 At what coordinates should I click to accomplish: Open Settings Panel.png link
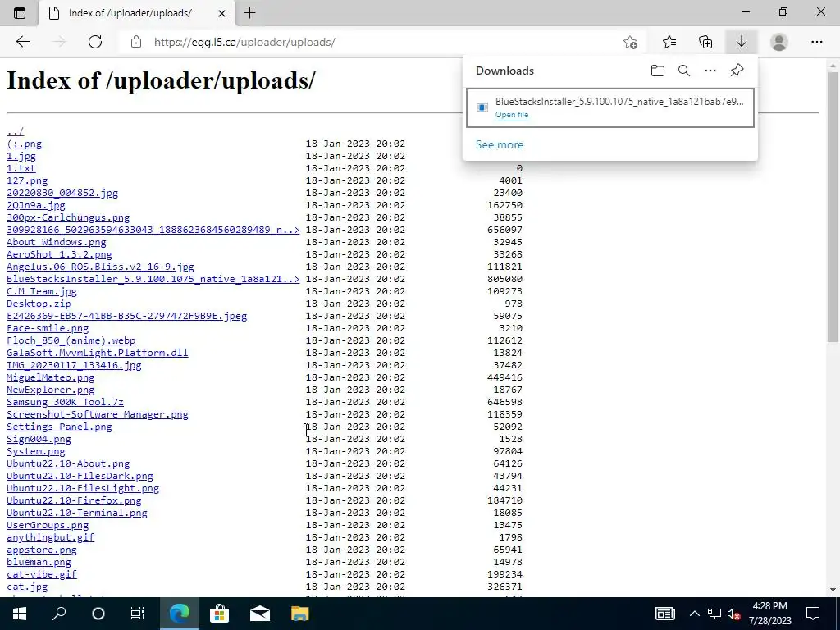click(x=59, y=427)
